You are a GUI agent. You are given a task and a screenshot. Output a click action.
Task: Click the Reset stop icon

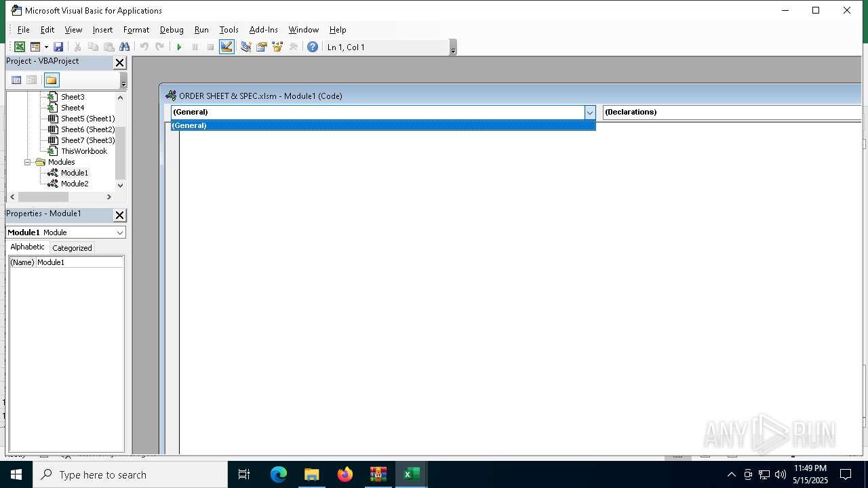[210, 47]
